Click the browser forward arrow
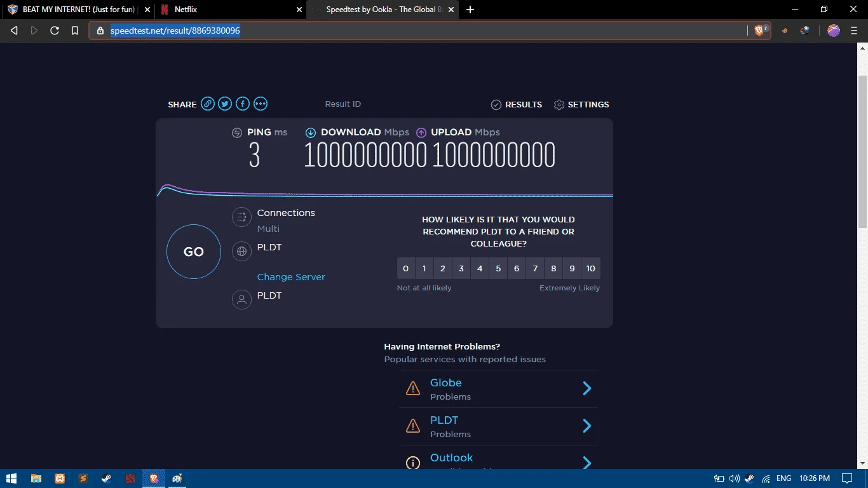Viewport: 868px width, 488px height. pos(34,30)
